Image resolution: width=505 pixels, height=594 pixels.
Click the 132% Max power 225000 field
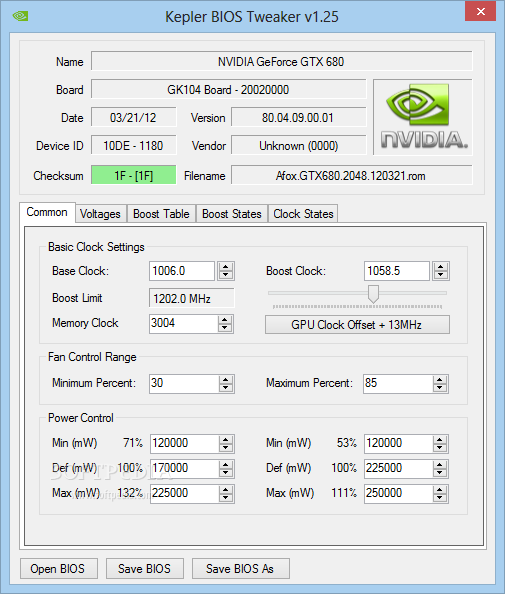click(x=184, y=494)
